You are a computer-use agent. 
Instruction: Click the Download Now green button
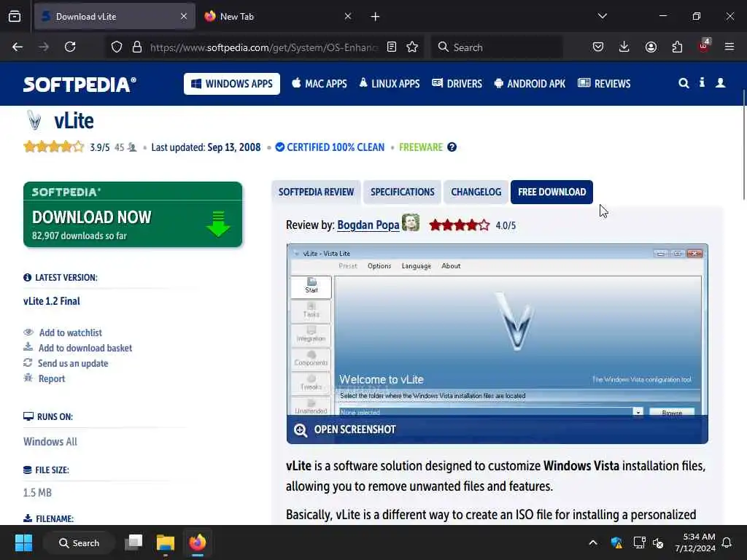coord(133,214)
